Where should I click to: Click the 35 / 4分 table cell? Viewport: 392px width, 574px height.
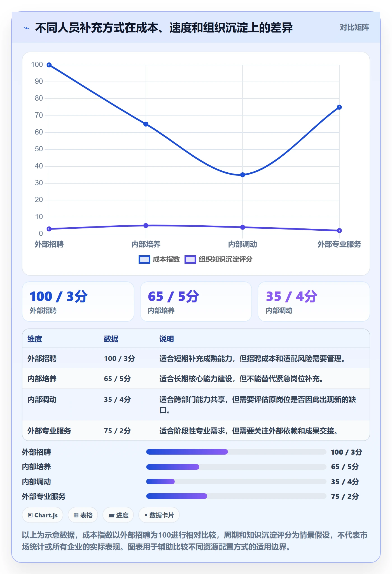(117, 399)
